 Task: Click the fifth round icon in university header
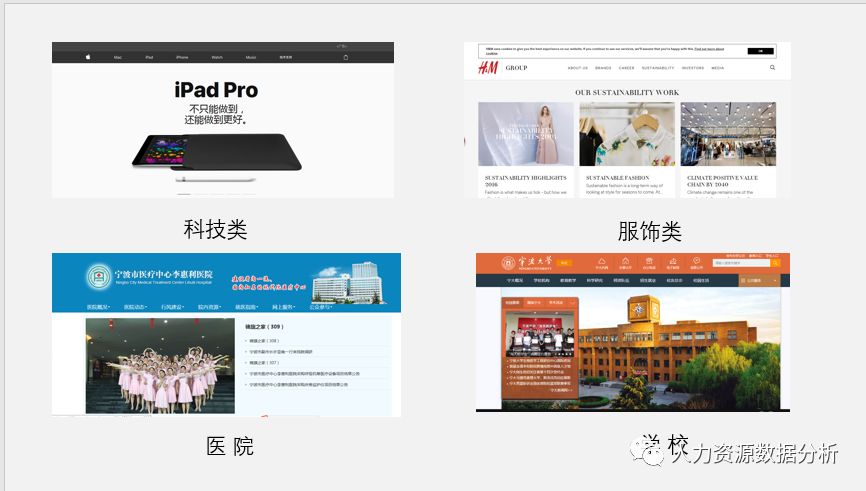(696, 261)
